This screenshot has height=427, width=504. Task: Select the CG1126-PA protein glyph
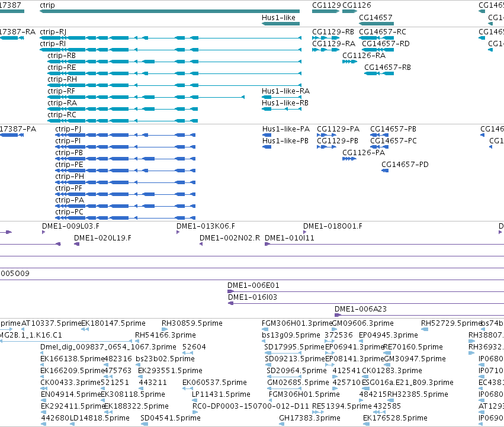click(349, 159)
